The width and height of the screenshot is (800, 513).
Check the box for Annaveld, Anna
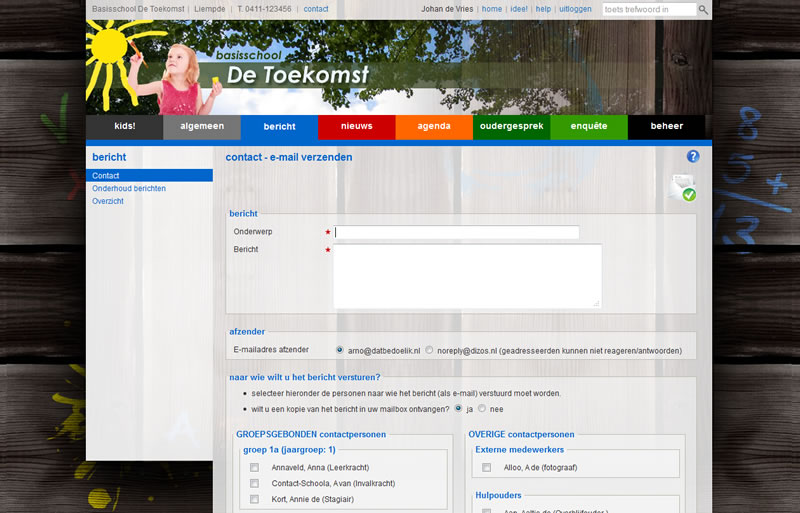pyautogui.click(x=255, y=467)
